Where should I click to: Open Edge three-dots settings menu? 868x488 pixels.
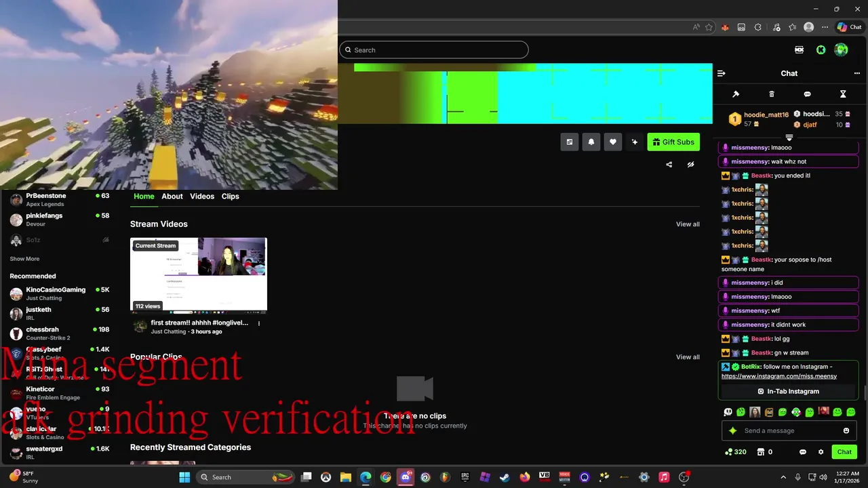pyautogui.click(x=825, y=27)
